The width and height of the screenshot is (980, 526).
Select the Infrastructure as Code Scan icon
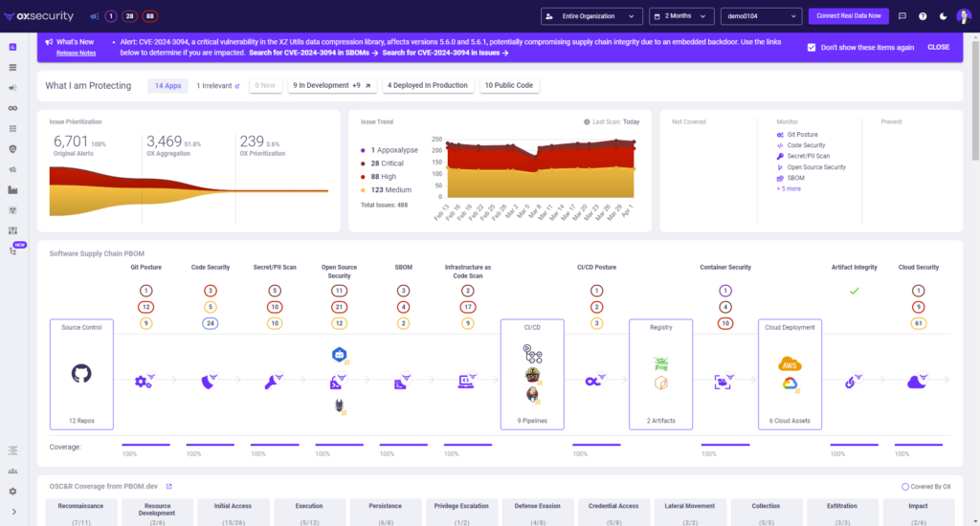pyautogui.click(x=466, y=381)
